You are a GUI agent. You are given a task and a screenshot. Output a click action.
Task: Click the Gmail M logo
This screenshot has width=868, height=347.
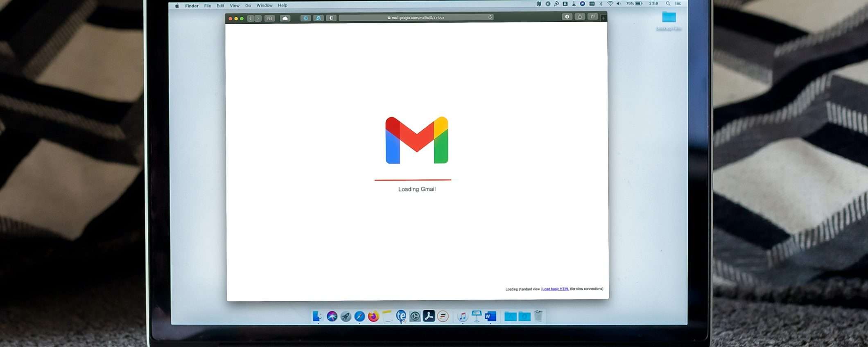pyautogui.click(x=417, y=140)
